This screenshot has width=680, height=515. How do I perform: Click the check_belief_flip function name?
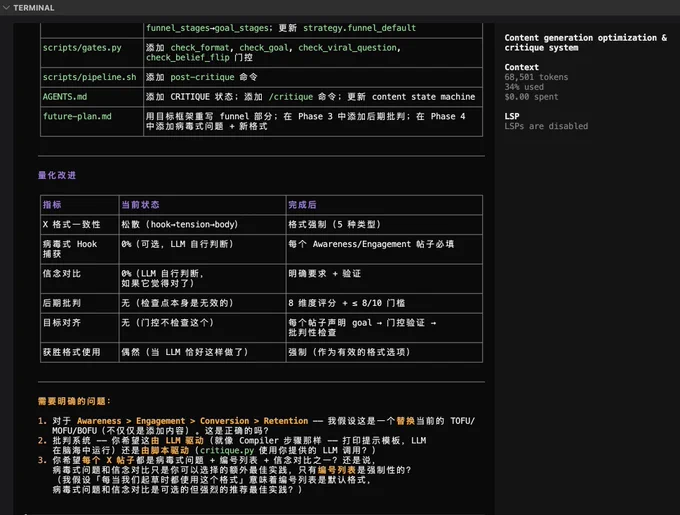(187, 57)
